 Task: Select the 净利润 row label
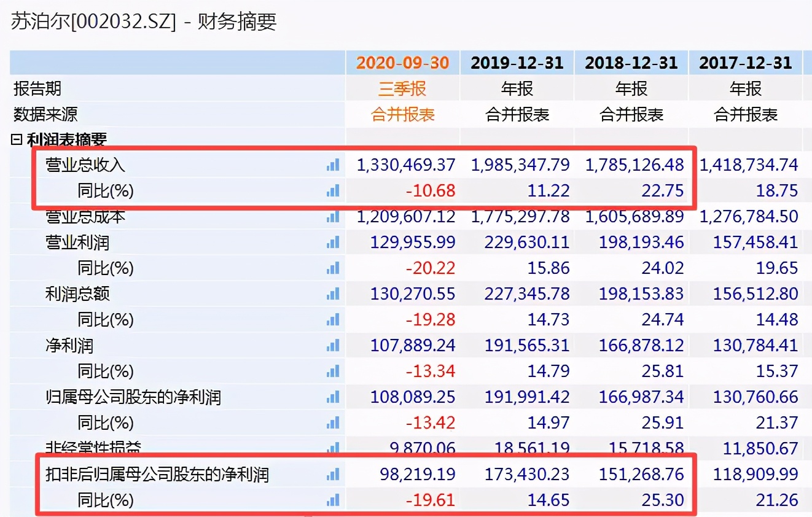tap(69, 346)
